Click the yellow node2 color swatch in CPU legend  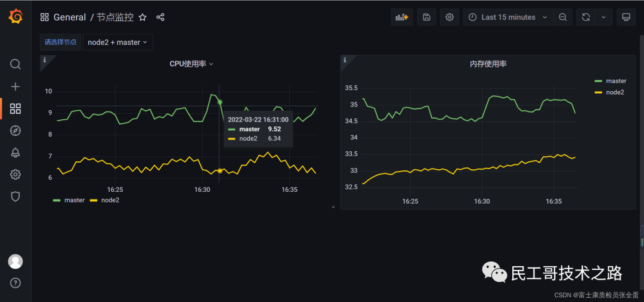point(93,201)
